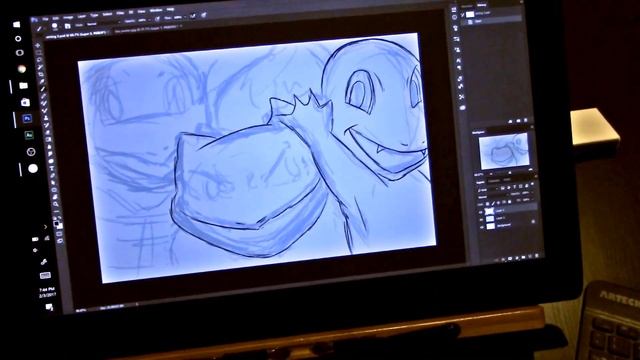Open the tool preset picker brush icon
The image size is (640, 360).
(x=39, y=29)
